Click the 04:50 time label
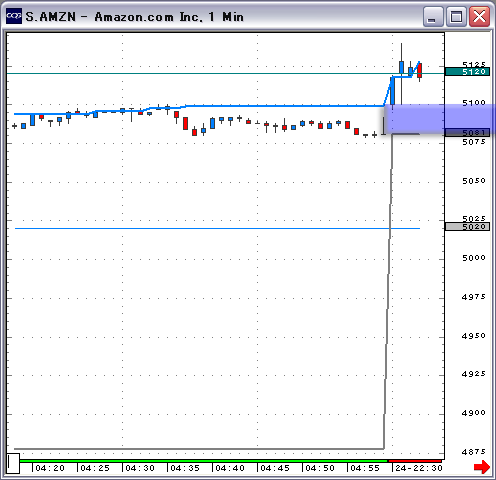Viewport: 496px width, 480px height. 320,468
